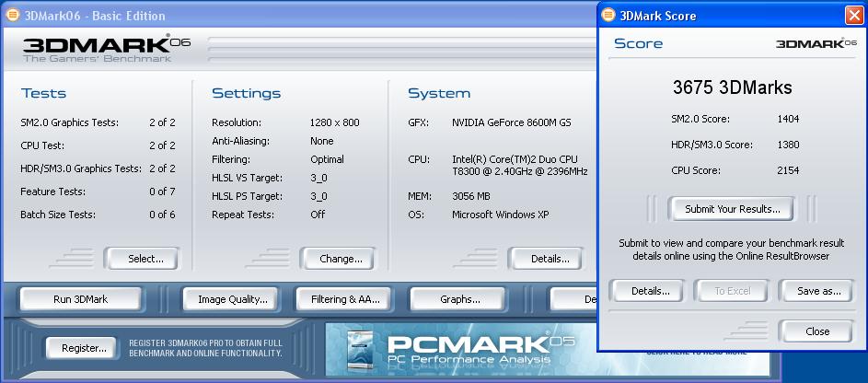Click the 3675 3DMarks score text
Screen dimensions: 868x383
pos(732,87)
